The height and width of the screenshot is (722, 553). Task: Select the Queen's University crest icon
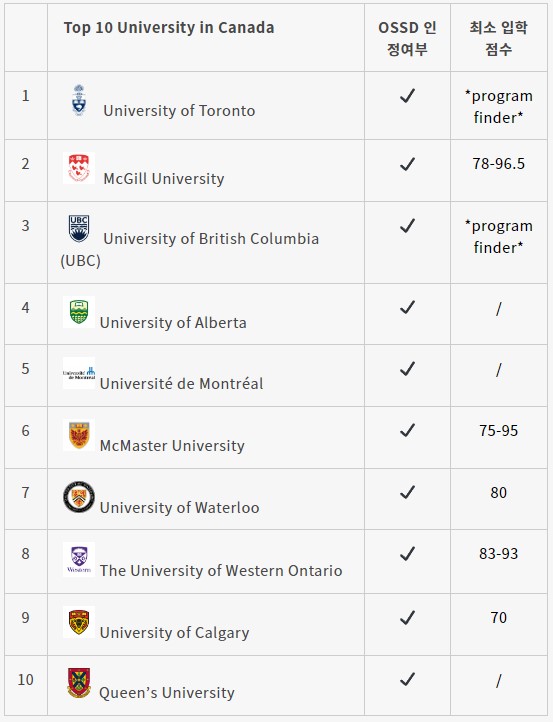coord(79,683)
